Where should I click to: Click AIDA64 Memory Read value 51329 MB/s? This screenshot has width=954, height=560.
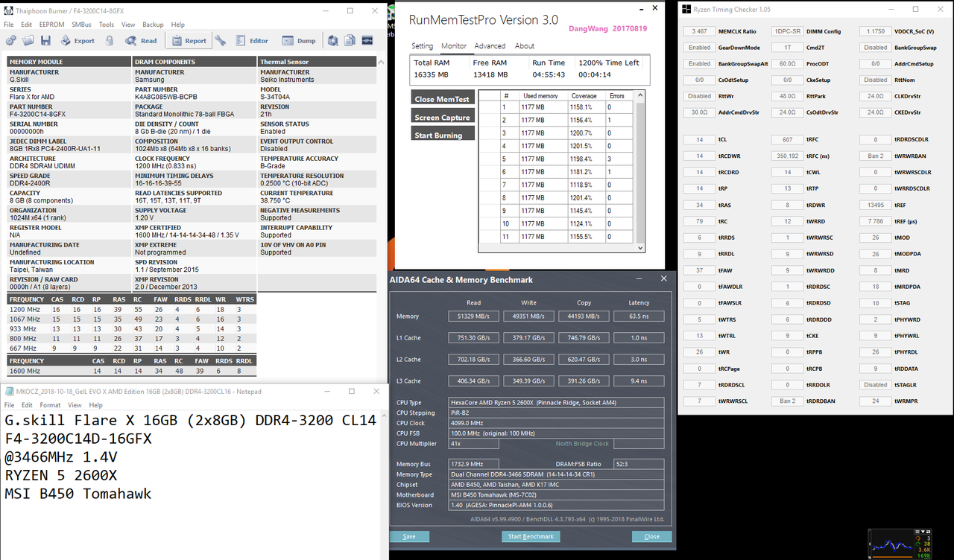(474, 316)
